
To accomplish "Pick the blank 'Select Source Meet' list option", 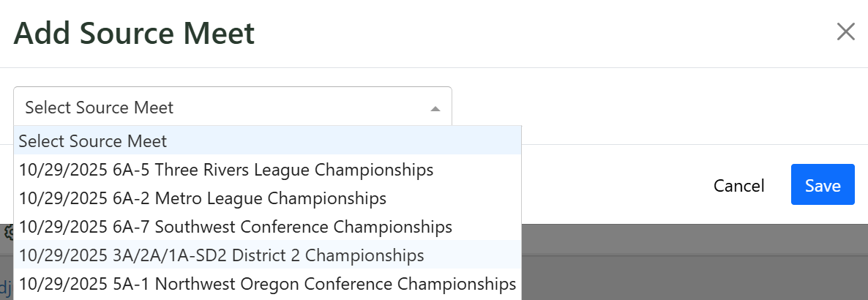I will 267,140.
